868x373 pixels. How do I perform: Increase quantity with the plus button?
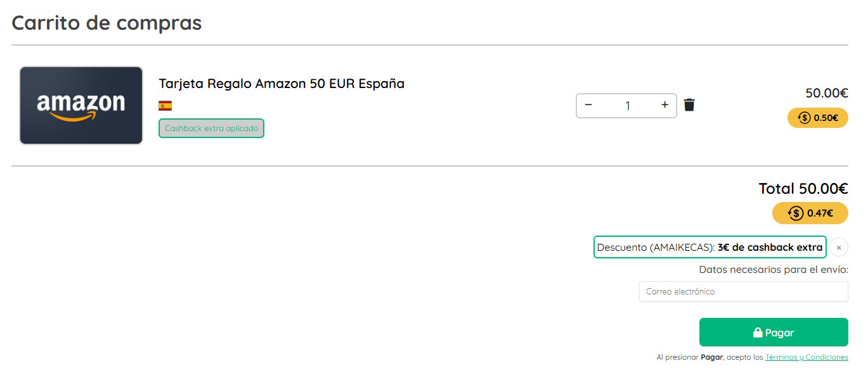(664, 105)
